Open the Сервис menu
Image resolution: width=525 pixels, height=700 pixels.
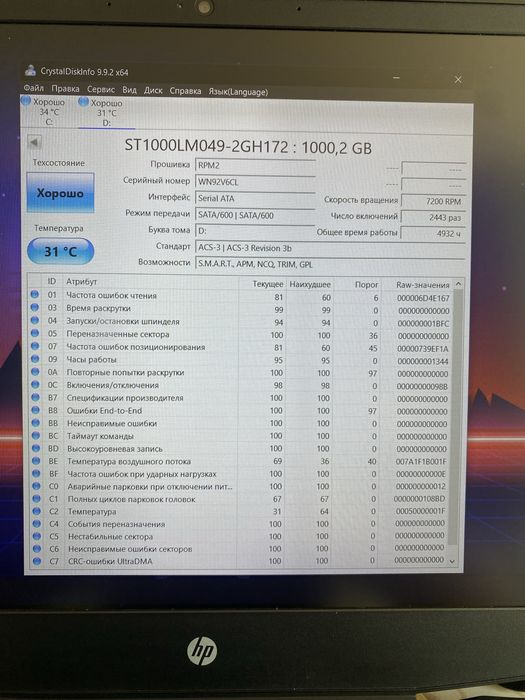pos(101,89)
